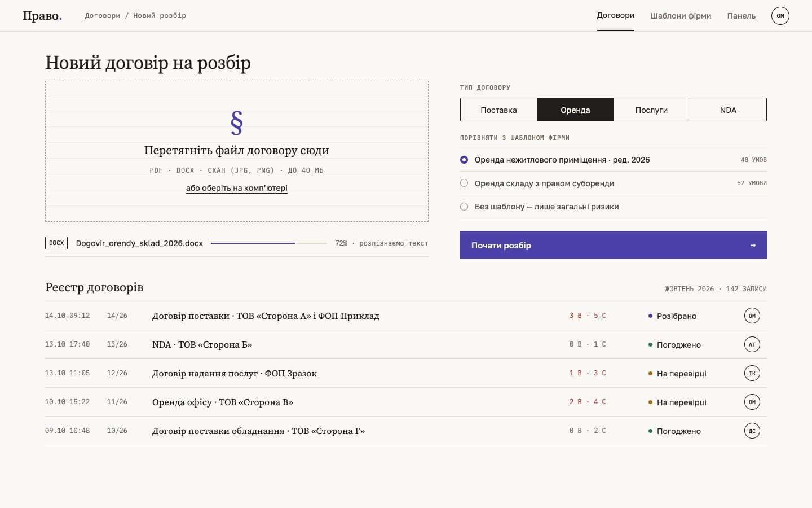Click ОМ avatar in Оренда офісу row
Screen dimensions: 812x508
coord(752,402)
